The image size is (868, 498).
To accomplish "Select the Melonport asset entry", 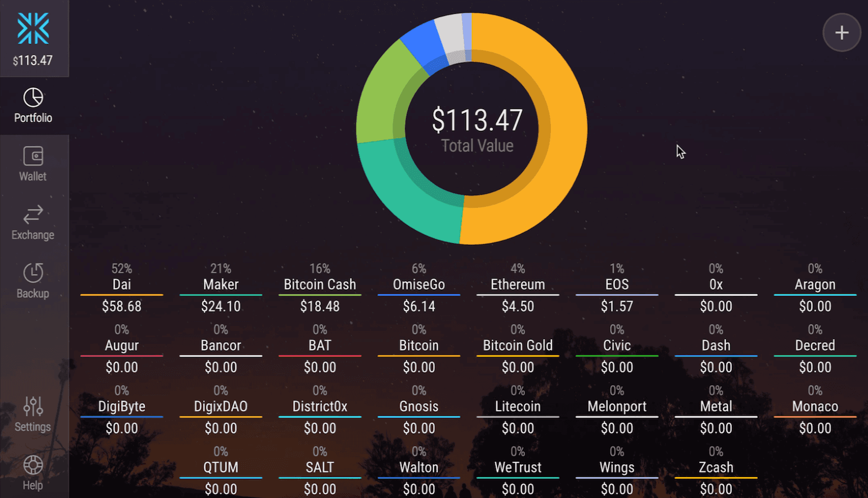I will coord(617,409).
